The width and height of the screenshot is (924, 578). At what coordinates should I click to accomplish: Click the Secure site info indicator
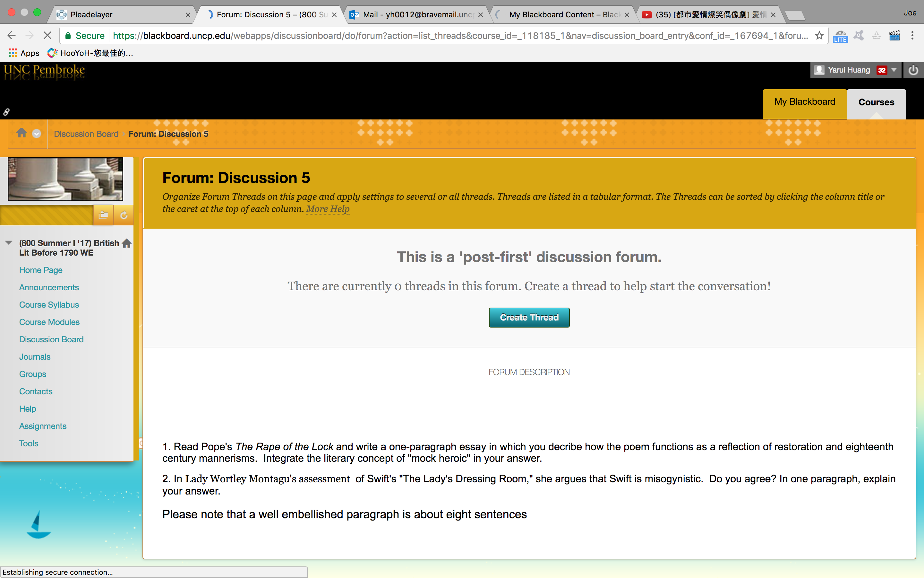click(x=85, y=36)
